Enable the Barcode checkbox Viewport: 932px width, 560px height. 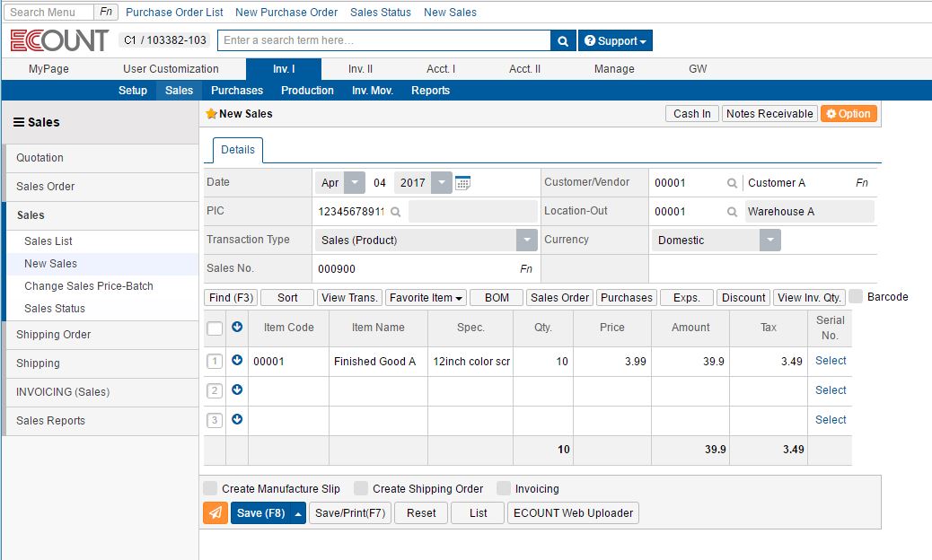tap(856, 296)
